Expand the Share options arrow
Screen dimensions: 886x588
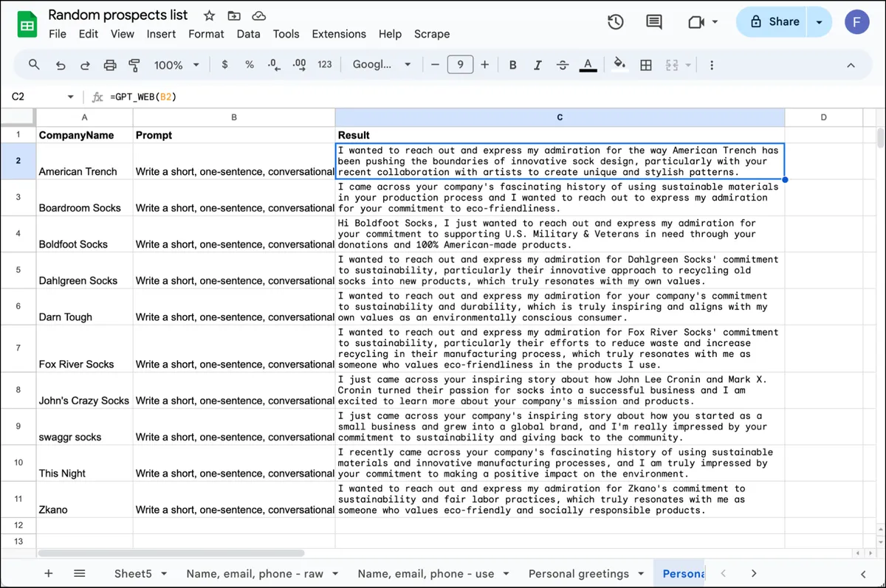819,22
